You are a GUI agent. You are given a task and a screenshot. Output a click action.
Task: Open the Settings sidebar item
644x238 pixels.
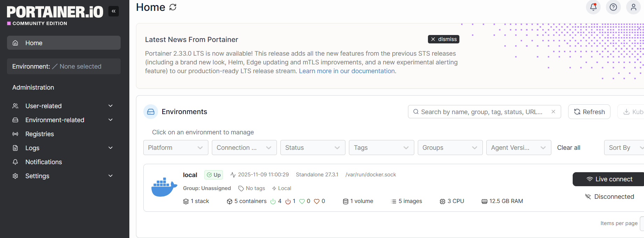[64, 176]
